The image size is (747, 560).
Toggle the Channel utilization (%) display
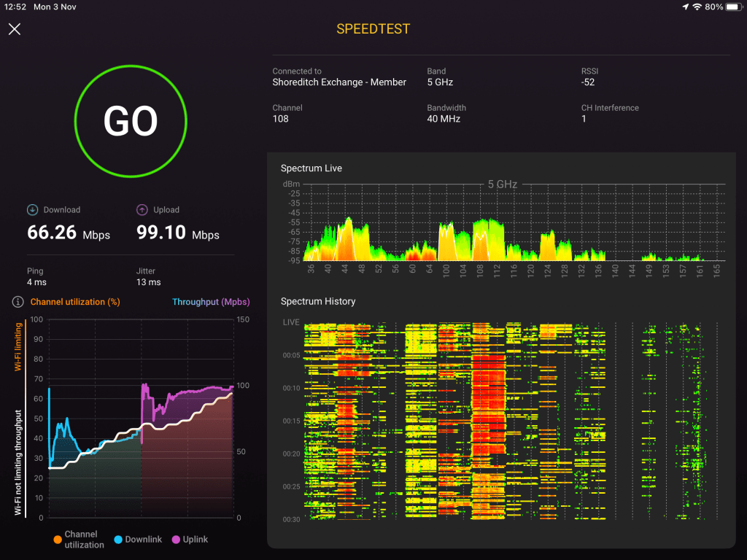click(75, 301)
